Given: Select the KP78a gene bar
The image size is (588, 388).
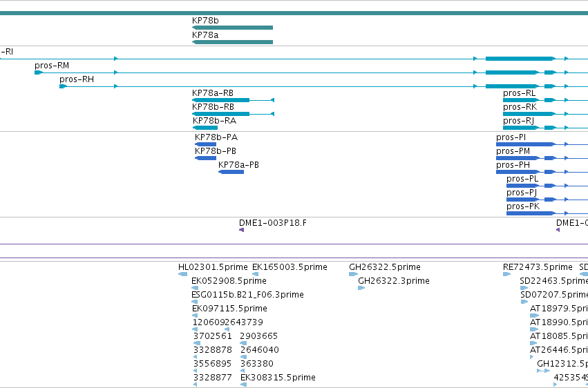Looking at the screenshot, I should coord(232,42).
